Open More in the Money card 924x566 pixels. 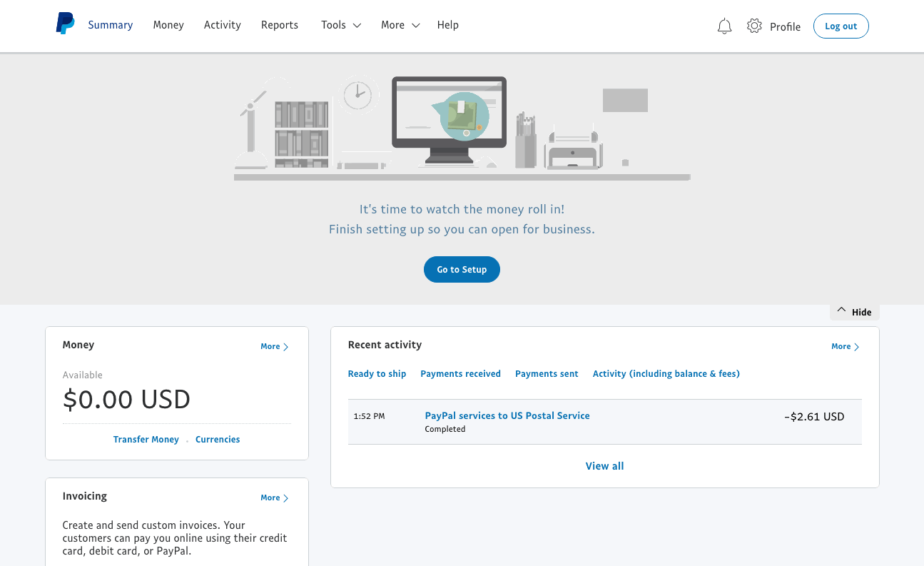(x=275, y=347)
